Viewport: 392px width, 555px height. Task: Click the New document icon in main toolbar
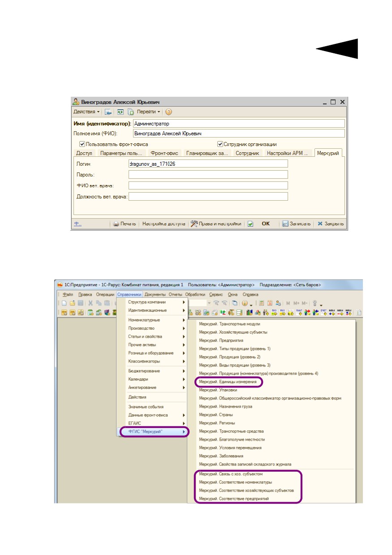(64, 303)
